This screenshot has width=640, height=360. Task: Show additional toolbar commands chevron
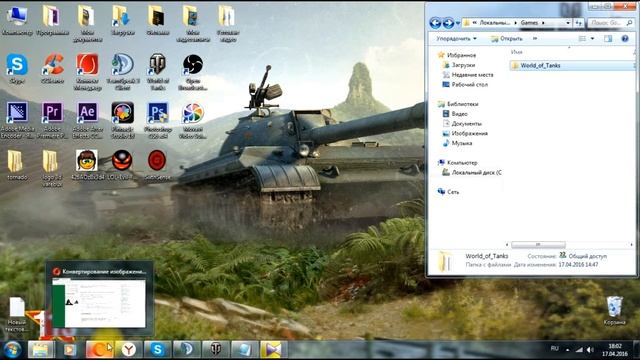point(535,38)
